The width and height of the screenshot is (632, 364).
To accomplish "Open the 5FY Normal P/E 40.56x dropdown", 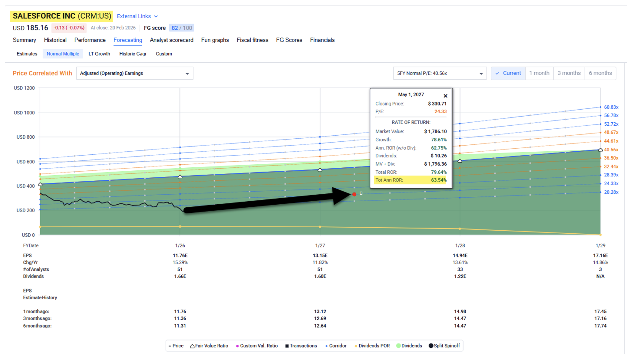I will 440,73.
